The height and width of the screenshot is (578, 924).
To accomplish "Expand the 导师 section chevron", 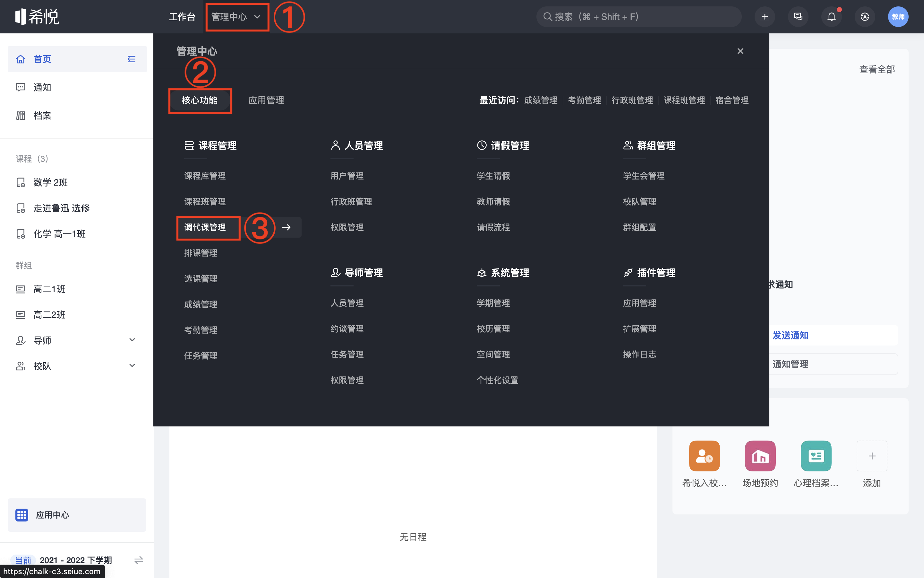I will tap(132, 340).
